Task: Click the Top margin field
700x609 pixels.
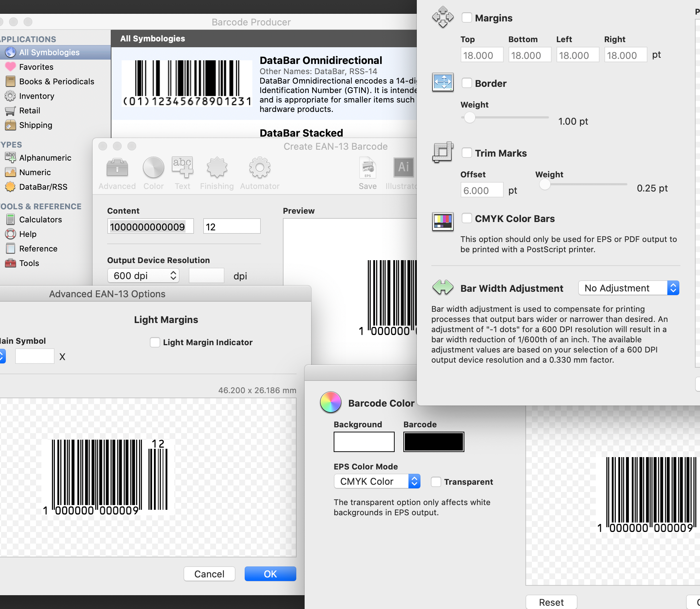Action: (482, 55)
